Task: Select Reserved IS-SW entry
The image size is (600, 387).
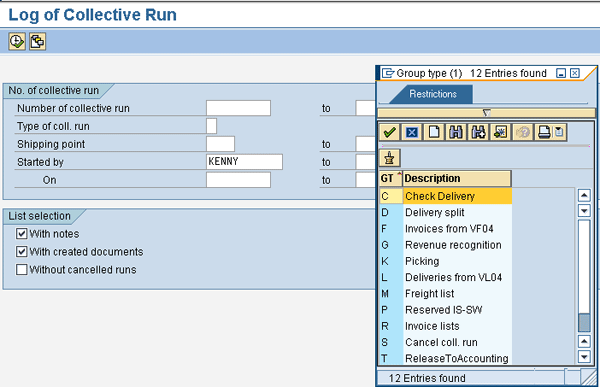Action: [457, 310]
